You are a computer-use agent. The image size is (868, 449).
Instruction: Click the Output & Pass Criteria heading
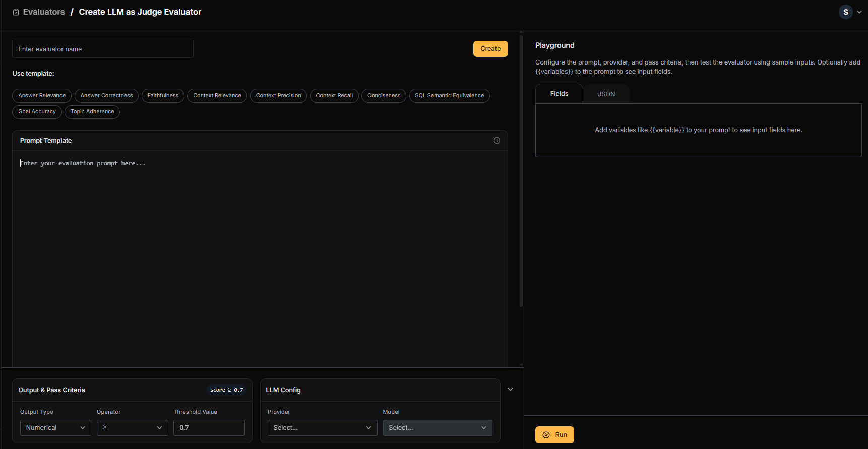[51, 390]
